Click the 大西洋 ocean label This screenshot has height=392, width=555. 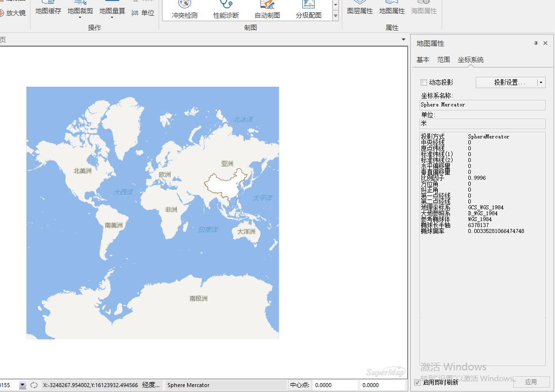pos(123,192)
